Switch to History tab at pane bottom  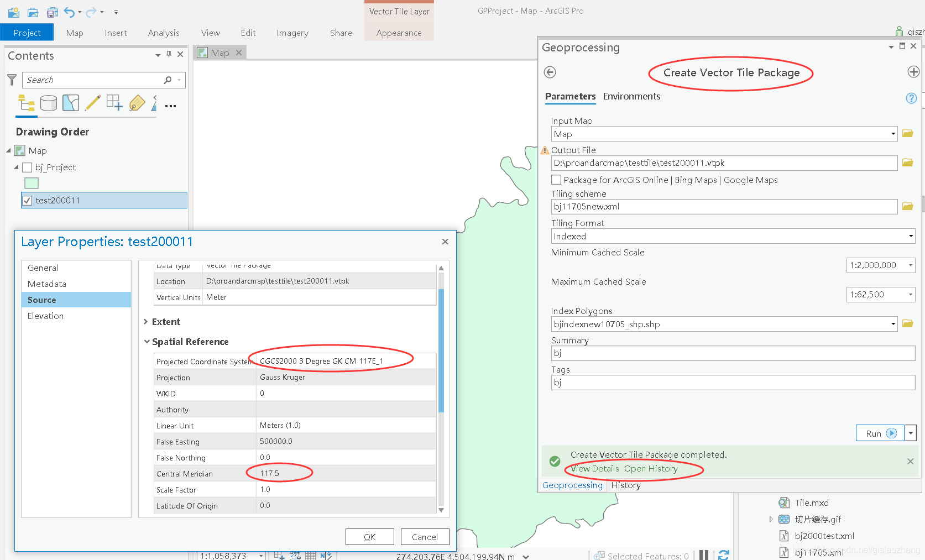click(x=626, y=485)
